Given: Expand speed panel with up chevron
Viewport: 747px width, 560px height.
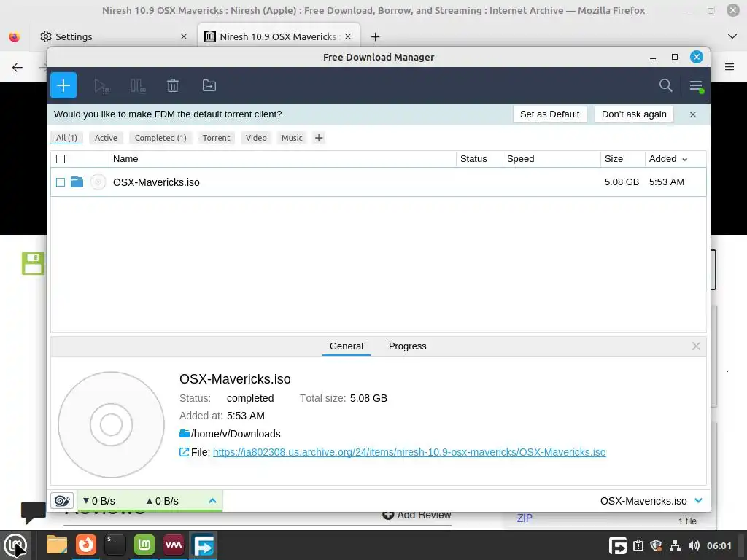Looking at the screenshot, I should 212,501.
